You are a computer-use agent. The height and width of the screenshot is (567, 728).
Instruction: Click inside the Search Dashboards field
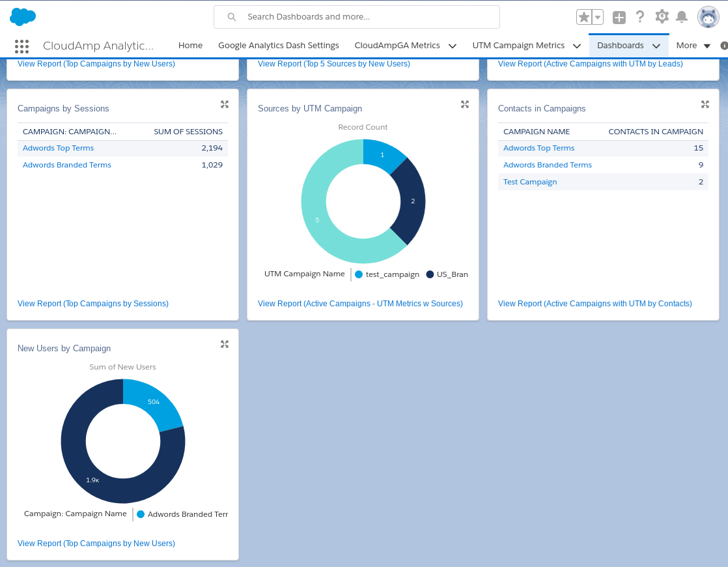click(x=356, y=16)
